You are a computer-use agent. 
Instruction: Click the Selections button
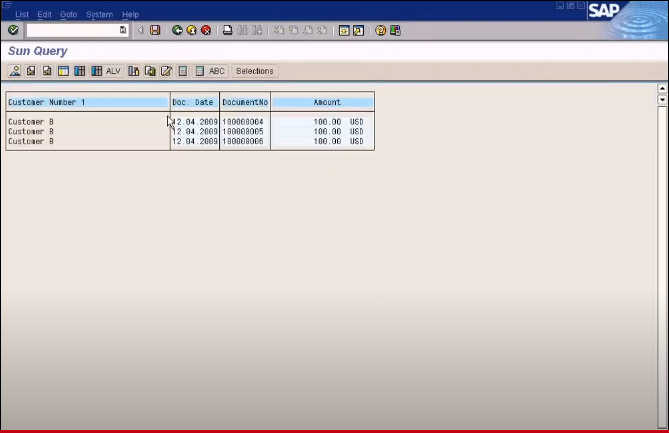pyautogui.click(x=255, y=71)
